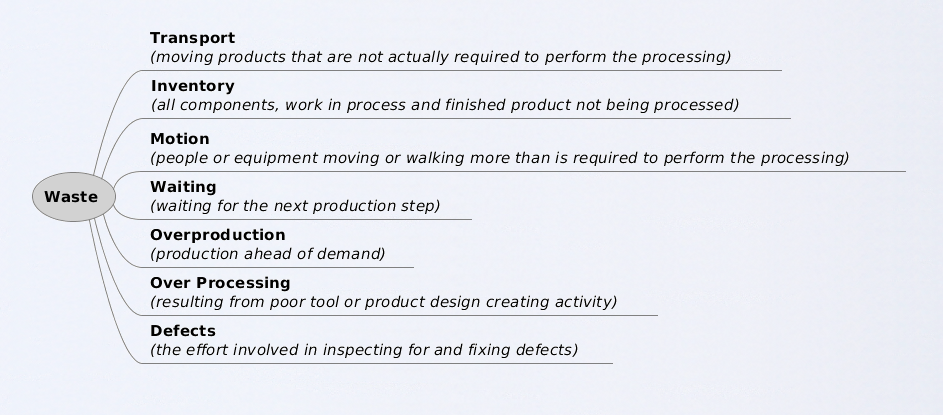Click the 'all components, work in process' description
This screenshot has height=415, width=943.
(x=444, y=105)
